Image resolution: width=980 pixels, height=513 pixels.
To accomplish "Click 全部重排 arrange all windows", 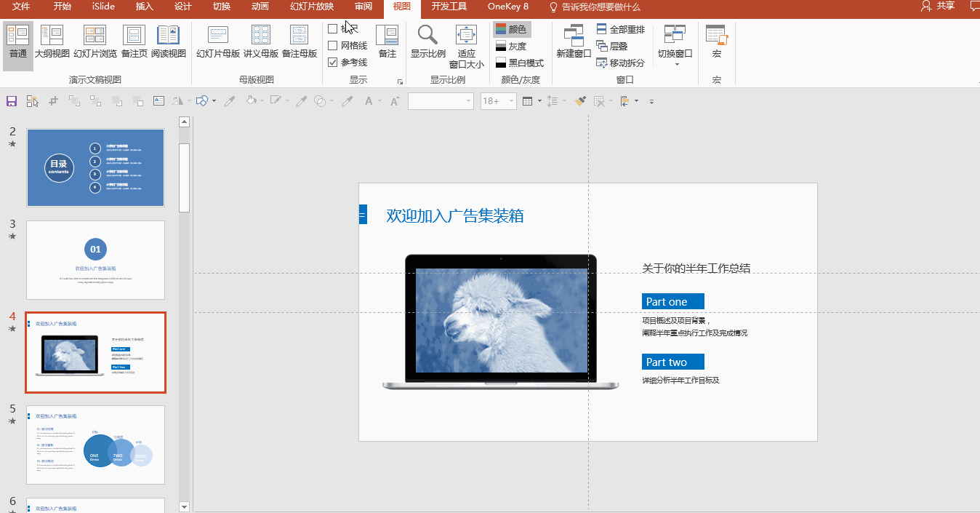I will tap(621, 29).
